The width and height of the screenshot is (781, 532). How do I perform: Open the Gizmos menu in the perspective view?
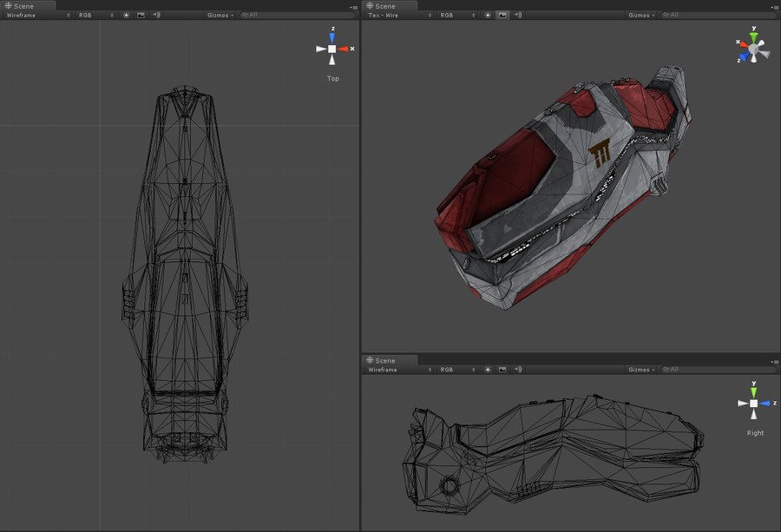click(x=641, y=15)
